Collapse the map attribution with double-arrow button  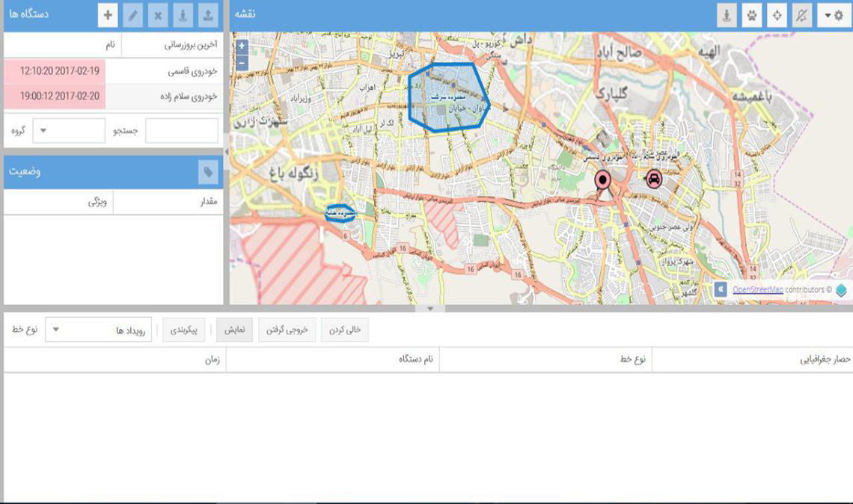pyautogui.click(x=721, y=289)
